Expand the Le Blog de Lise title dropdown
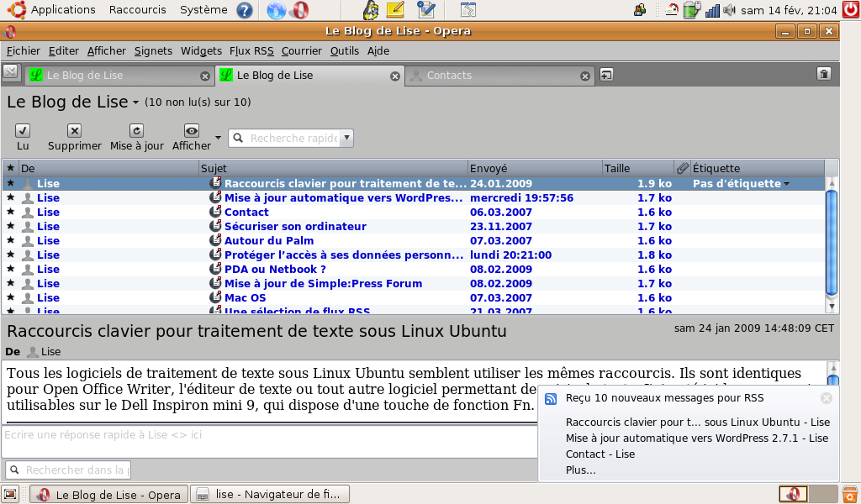Screen dimensions: 861x504 tap(135, 103)
